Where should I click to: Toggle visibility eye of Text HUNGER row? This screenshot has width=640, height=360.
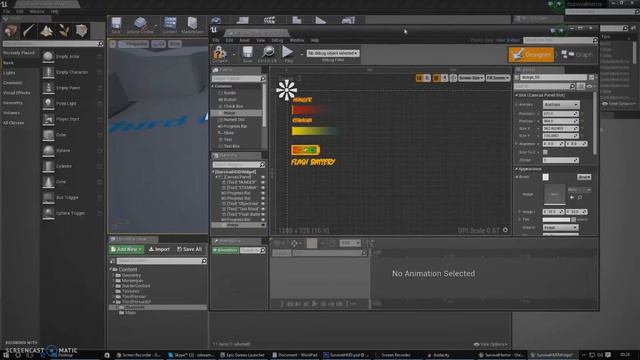263,182
